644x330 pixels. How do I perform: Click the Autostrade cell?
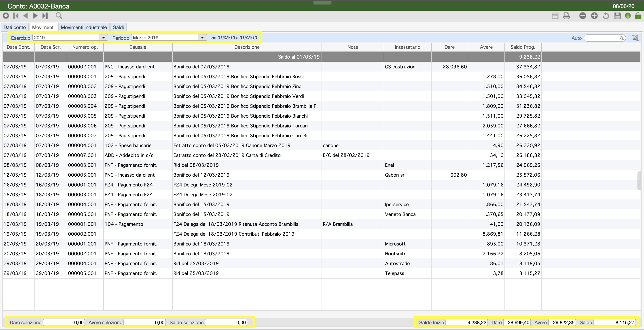(407, 263)
